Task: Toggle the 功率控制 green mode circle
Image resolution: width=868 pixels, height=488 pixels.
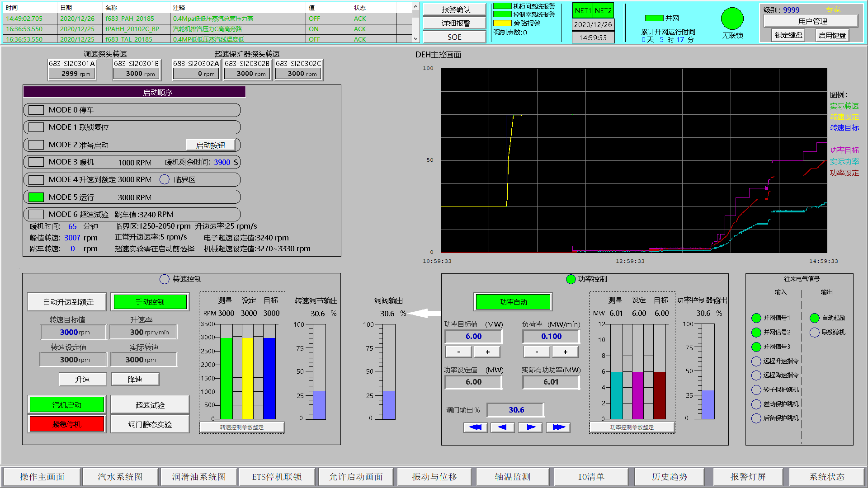Action: tap(571, 279)
